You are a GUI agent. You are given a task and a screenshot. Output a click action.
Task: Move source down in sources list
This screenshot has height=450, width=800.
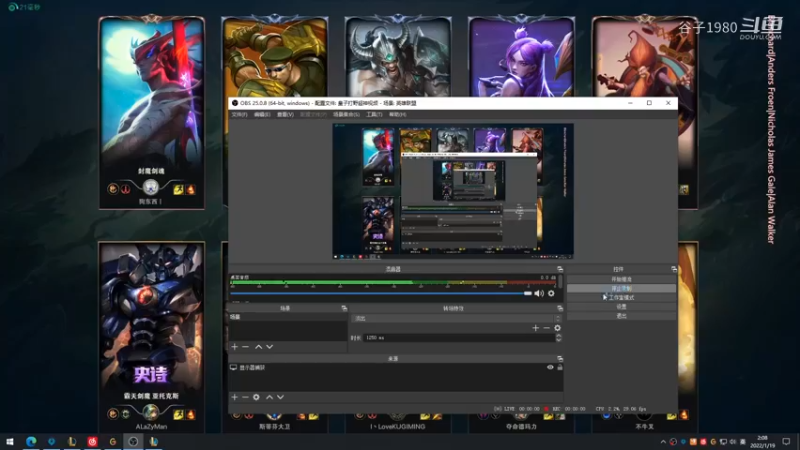pyautogui.click(x=280, y=397)
